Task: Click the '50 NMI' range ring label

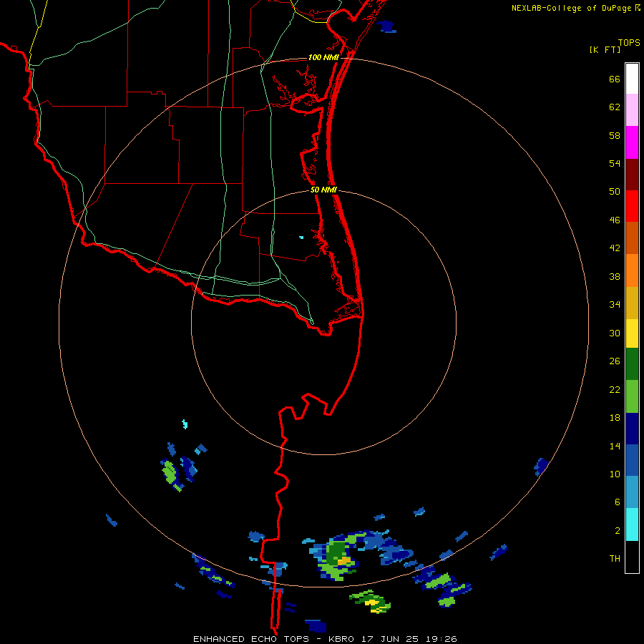Action: 323,190
